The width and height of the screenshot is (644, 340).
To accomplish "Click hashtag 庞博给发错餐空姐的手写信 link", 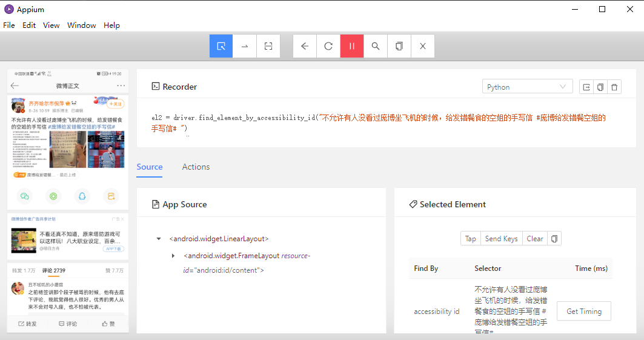I will 81,127.
